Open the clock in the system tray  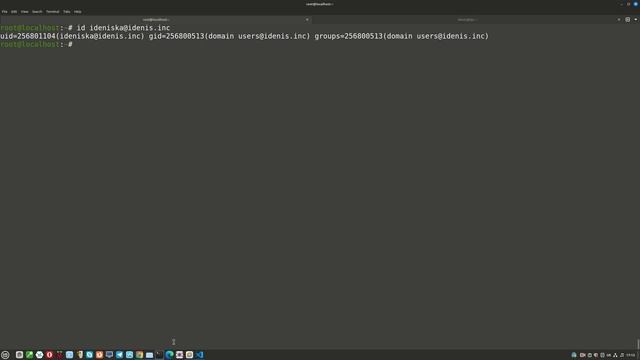tap(631, 355)
